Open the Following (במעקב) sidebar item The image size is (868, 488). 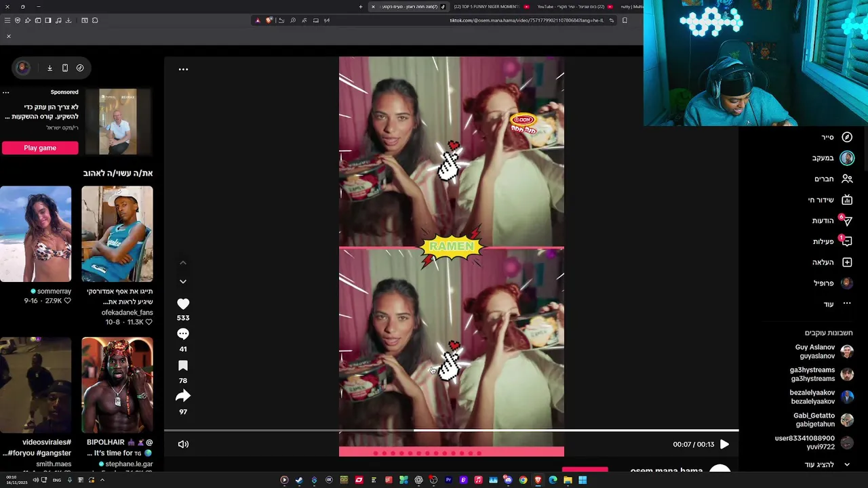click(833, 158)
